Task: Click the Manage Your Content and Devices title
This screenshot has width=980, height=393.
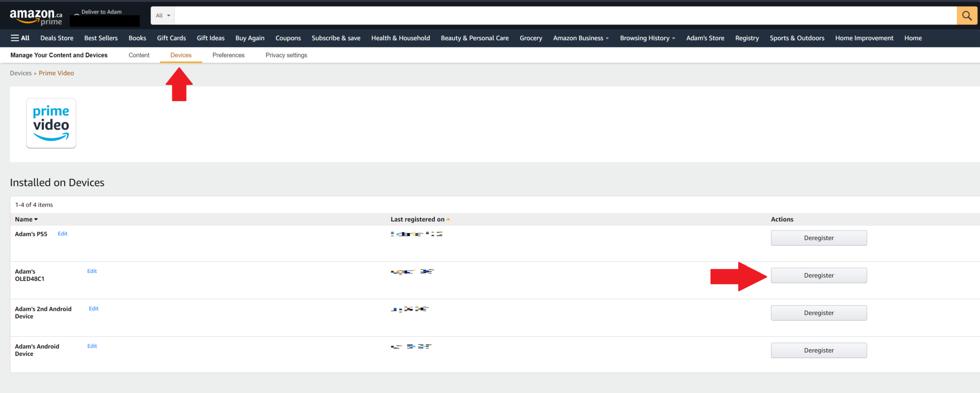Action: pos(59,55)
